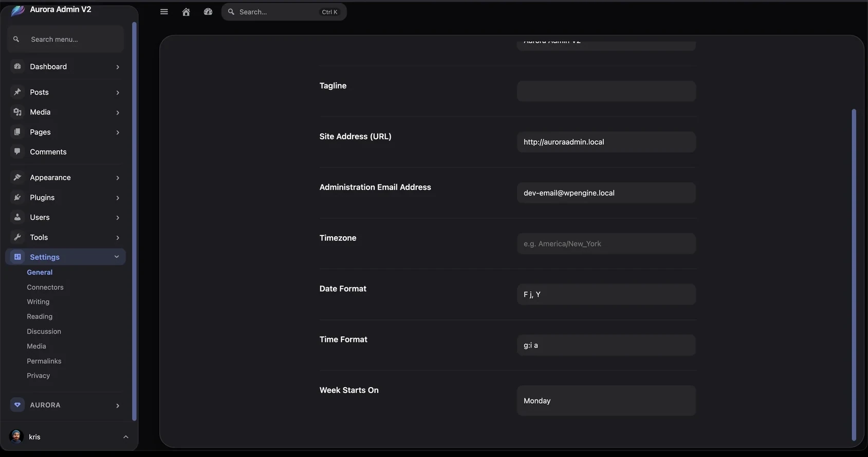
Task: Click the Administration Email Address field
Action: pos(606,193)
